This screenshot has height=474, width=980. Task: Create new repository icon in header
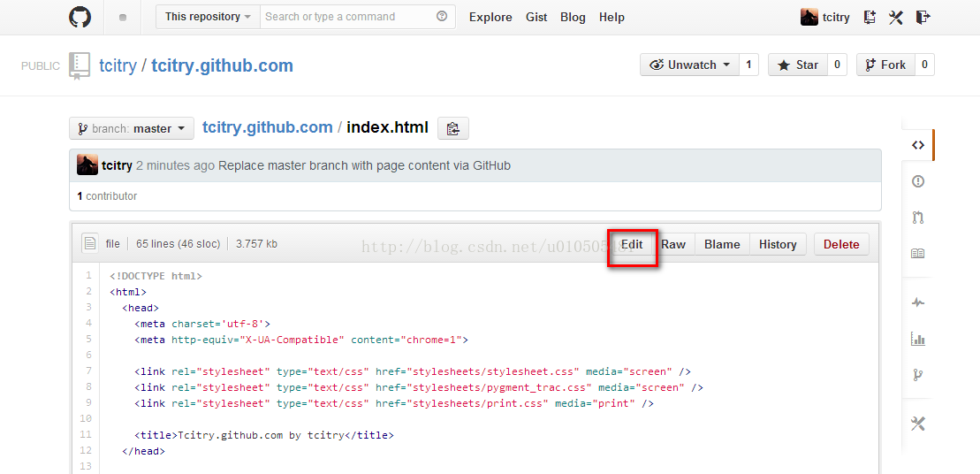coord(870,17)
